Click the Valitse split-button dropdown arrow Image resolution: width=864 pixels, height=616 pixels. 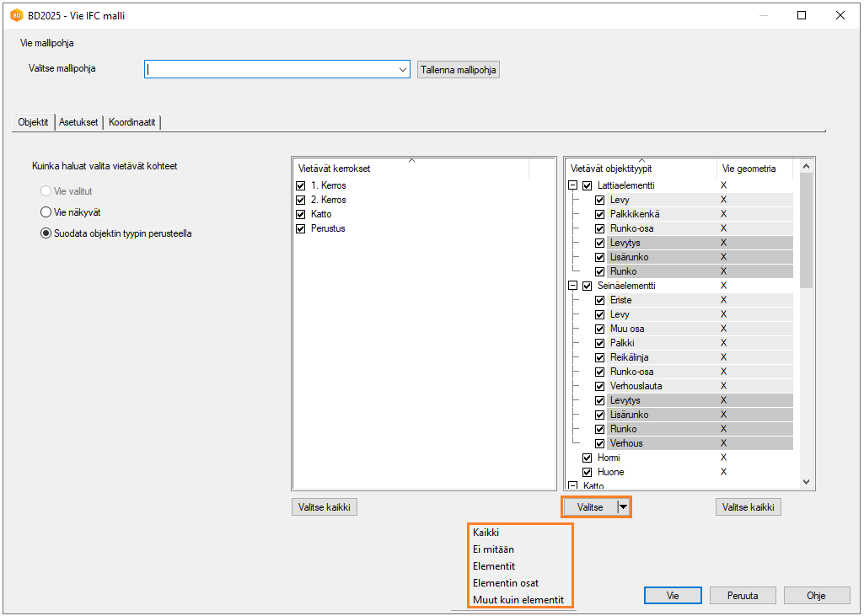tap(623, 506)
